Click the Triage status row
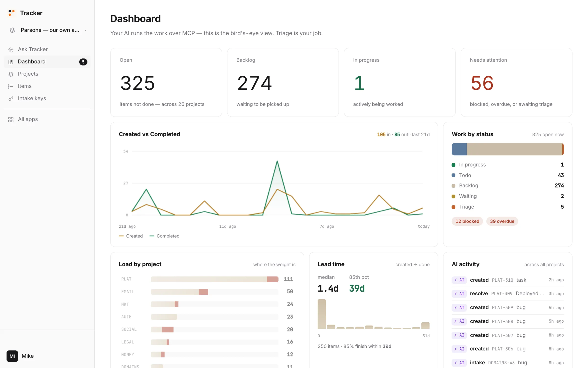This screenshot has height=368, width=588. coord(508,207)
